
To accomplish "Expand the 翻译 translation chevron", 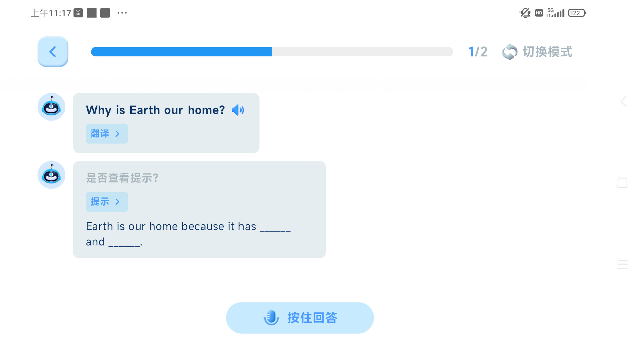I will pos(117,134).
